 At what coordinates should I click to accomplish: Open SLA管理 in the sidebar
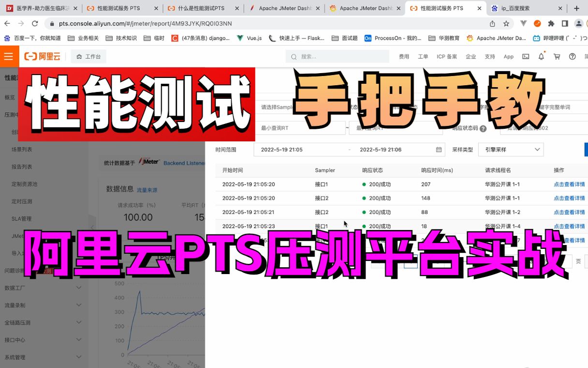[x=22, y=219]
